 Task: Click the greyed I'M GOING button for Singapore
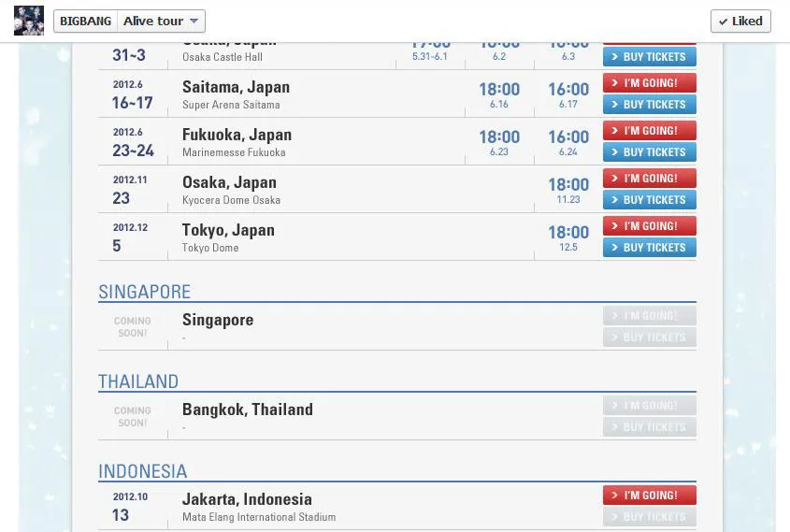pyautogui.click(x=650, y=316)
